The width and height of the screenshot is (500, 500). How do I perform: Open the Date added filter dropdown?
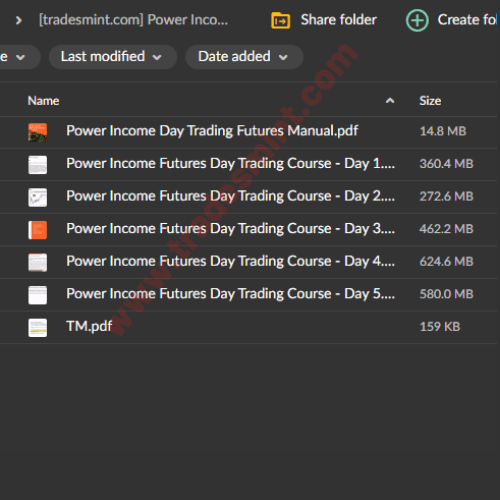[244, 57]
